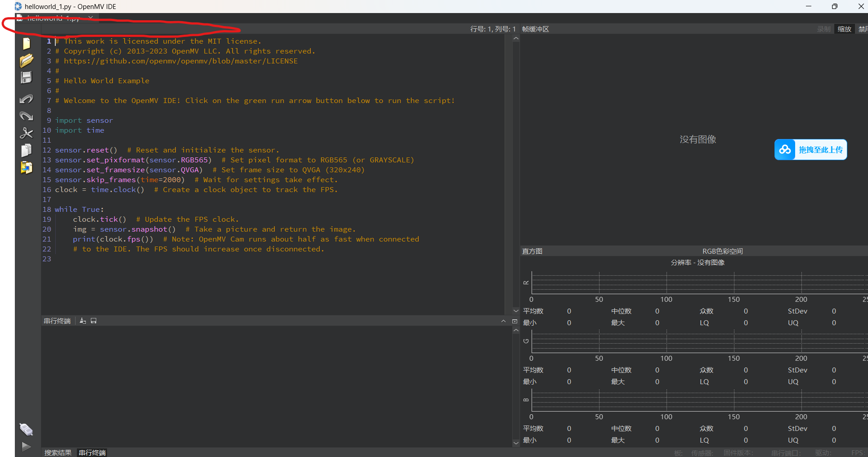Image resolution: width=868 pixels, height=457 pixels.
Task: Switch to the 串行终端 bottom tab
Action: (92, 453)
